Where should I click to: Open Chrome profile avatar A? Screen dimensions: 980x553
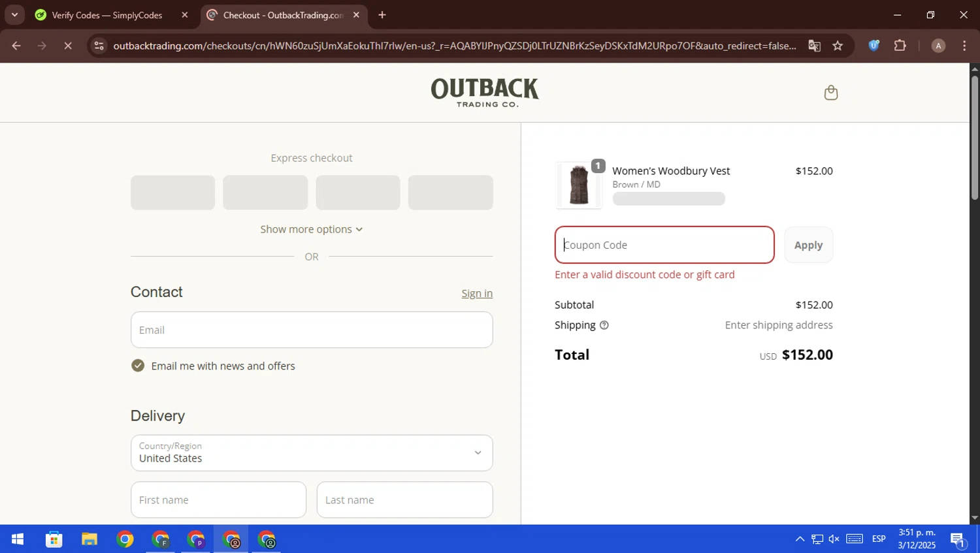pyautogui.click(x=938, y=46)
